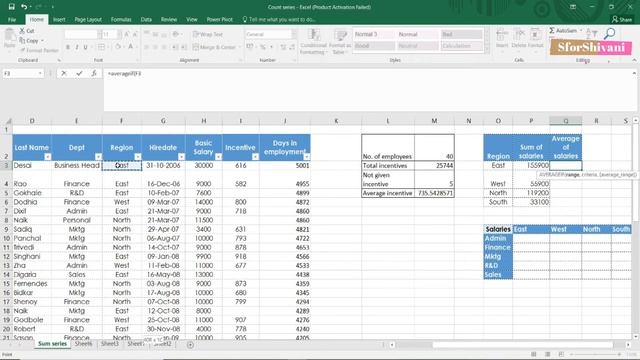Switch to Page Layout view in status bar
640x360 pixels.
coord(548,354)
